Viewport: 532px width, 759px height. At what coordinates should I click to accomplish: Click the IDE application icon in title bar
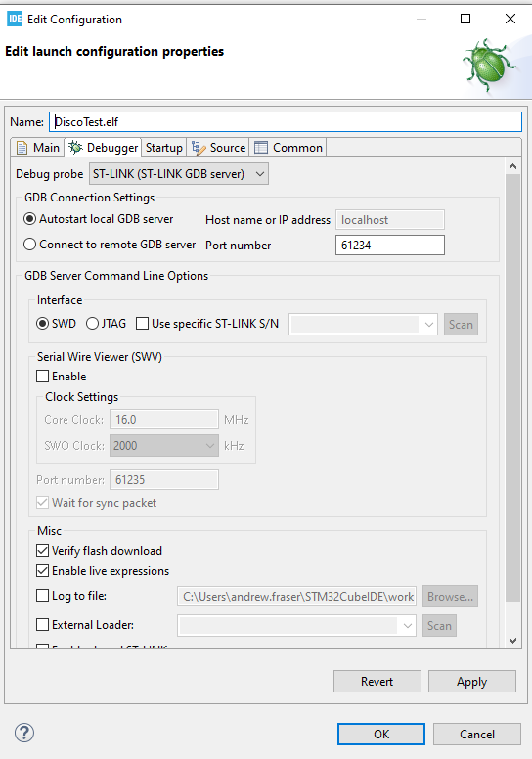[15, 19]
